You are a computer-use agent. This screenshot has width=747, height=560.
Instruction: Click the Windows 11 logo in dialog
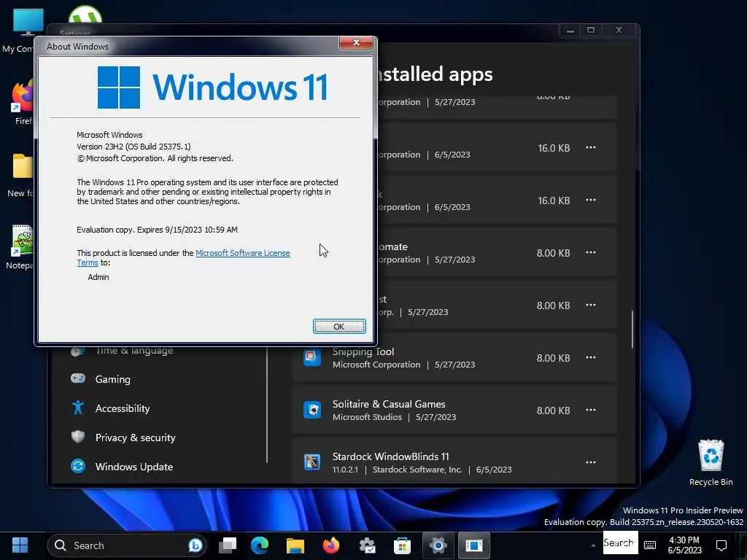[x=212, y=87]
